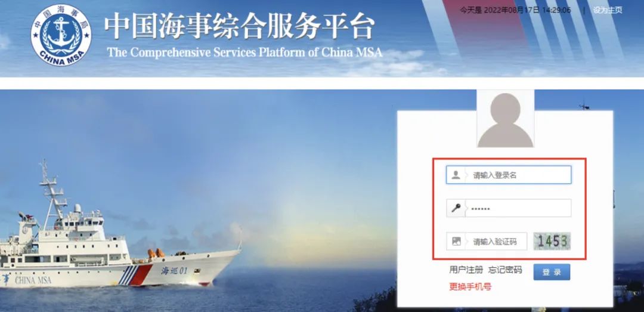Click the China MSA anchor logo

tap(61, 35)
